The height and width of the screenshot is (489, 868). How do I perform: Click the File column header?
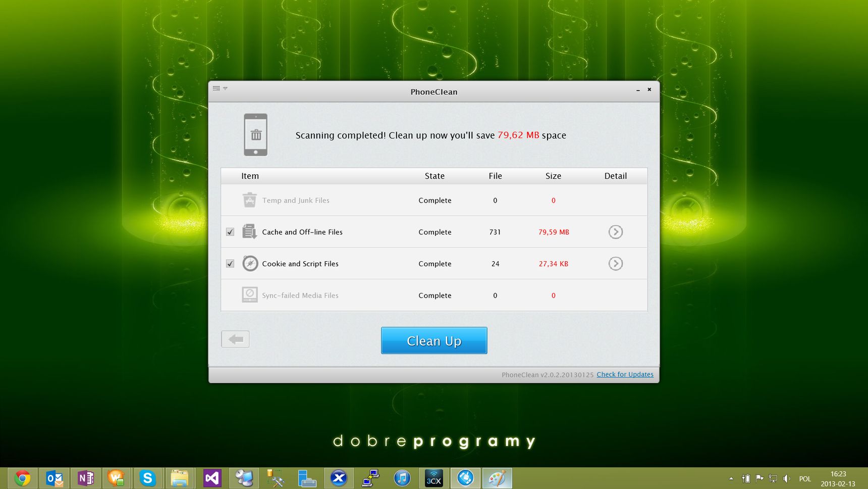point(495,176)
